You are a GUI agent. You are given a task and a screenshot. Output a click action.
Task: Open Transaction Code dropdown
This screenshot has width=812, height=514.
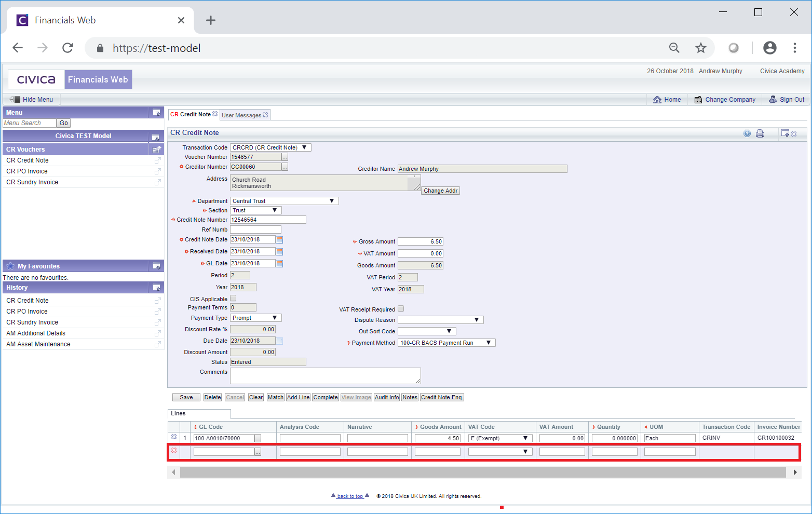[x=270, y=147]
